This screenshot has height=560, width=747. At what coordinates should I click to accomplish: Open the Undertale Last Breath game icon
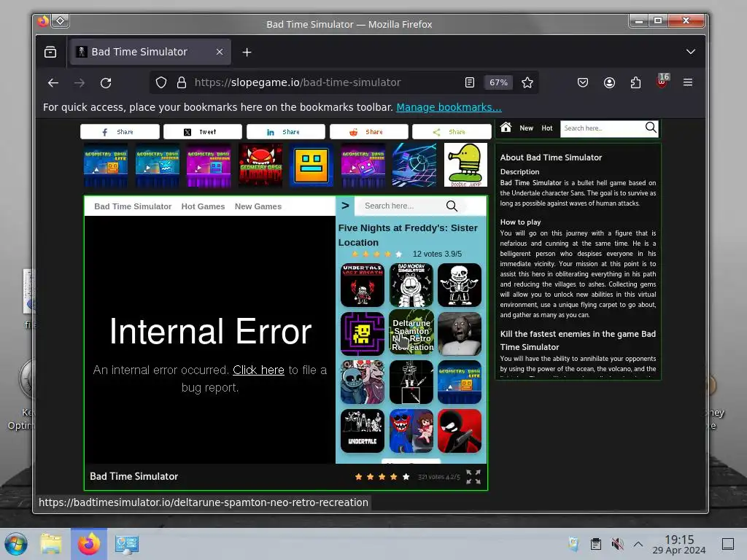(362, 285)
